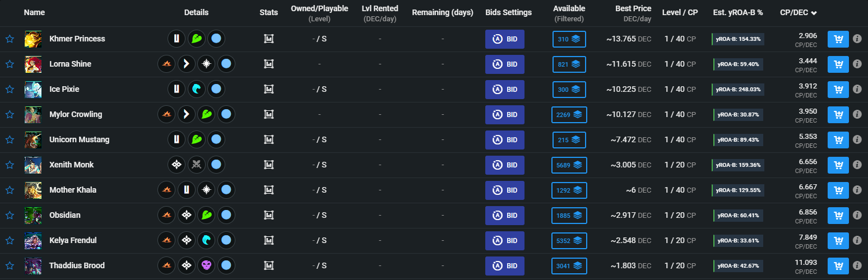Click the green Earth element icon of Unicorn Mustang
The width and height of the screenshot is (868, 280).
(x=197, y=140)
